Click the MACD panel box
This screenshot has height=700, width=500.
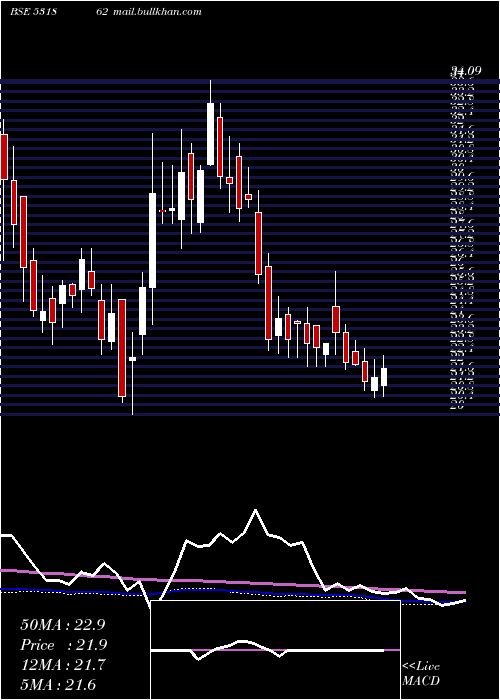point(275,650)
